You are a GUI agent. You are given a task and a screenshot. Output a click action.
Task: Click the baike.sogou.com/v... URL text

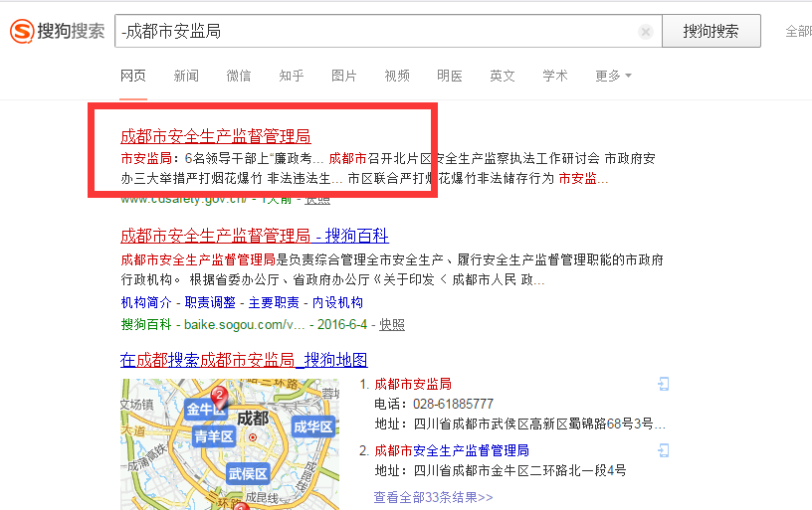[x=245, y=325]
